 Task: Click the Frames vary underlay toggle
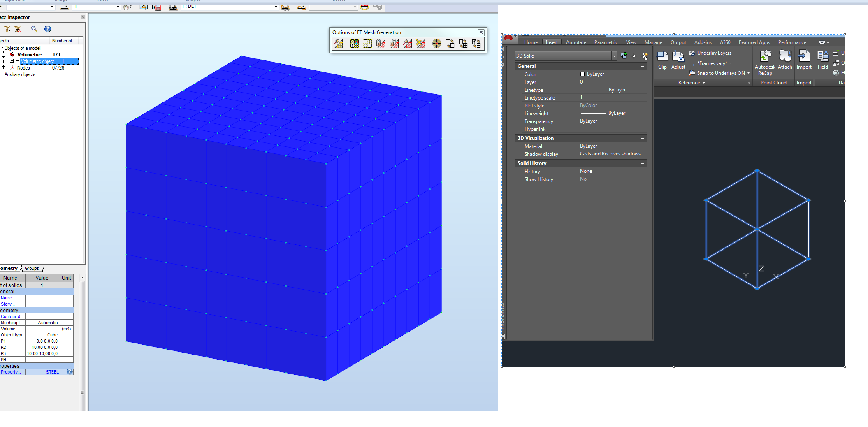pos(711,63)
